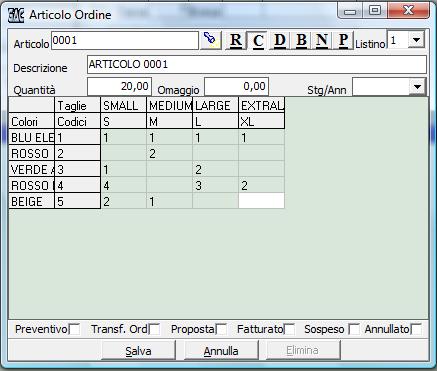Click the BEIGE Small cell with value 2
The width and height of the screenshot is (437, 371).
pos(123,201)
